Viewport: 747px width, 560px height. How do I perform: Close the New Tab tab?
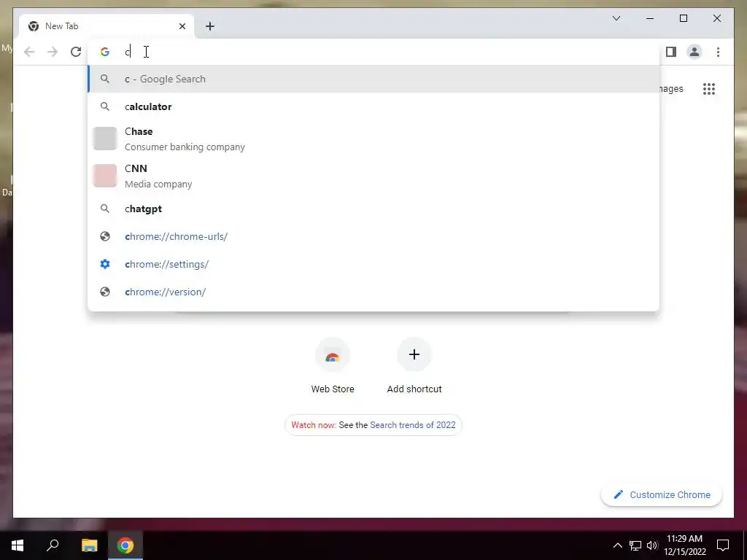[x=182, y=26]
